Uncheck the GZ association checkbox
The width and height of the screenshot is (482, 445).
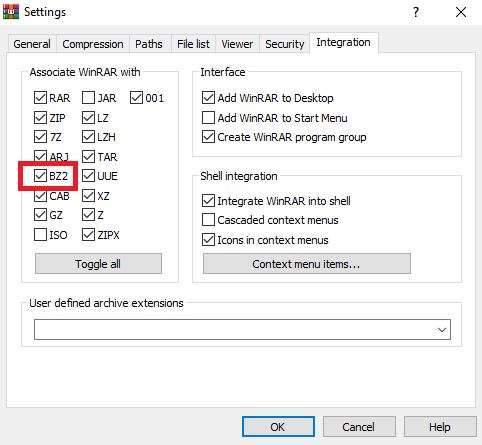pyautogui.click(x=40, y=215)
